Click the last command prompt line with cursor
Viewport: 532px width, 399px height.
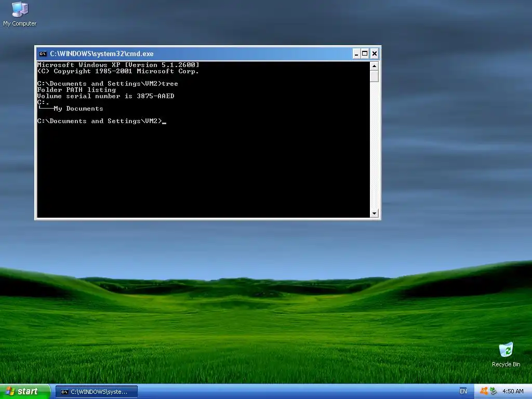coord(102,121)
